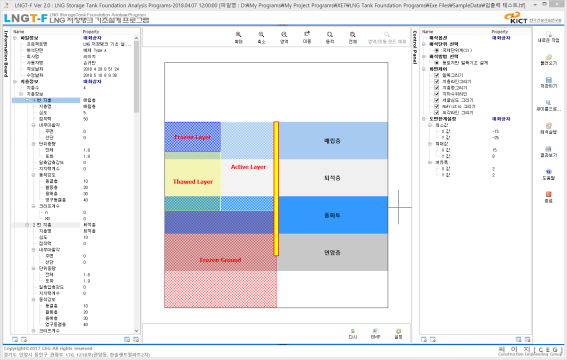567x360 pixels.
Task: Click the blue floppy-disk save icon
Action: [549, 80]
